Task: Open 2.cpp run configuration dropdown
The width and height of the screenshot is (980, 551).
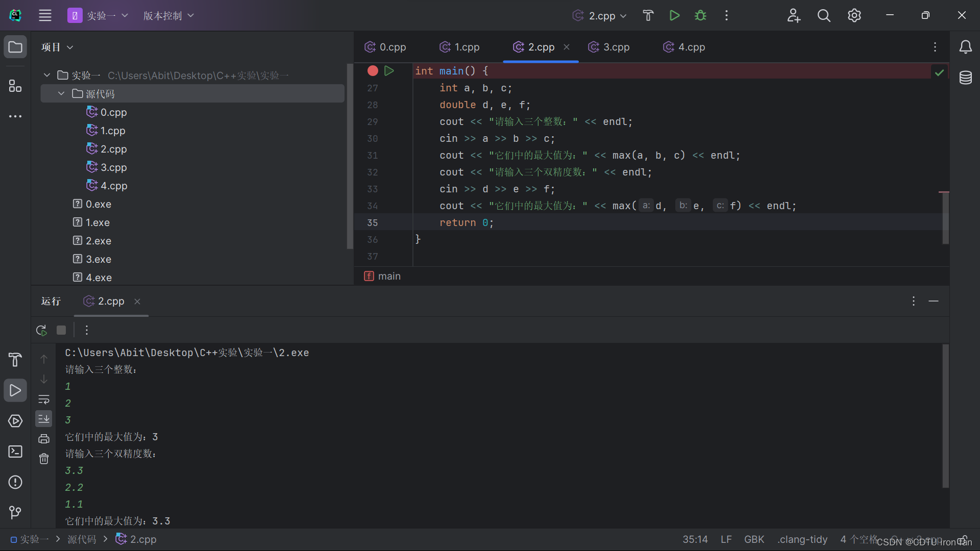Action: tap(601, 15)
